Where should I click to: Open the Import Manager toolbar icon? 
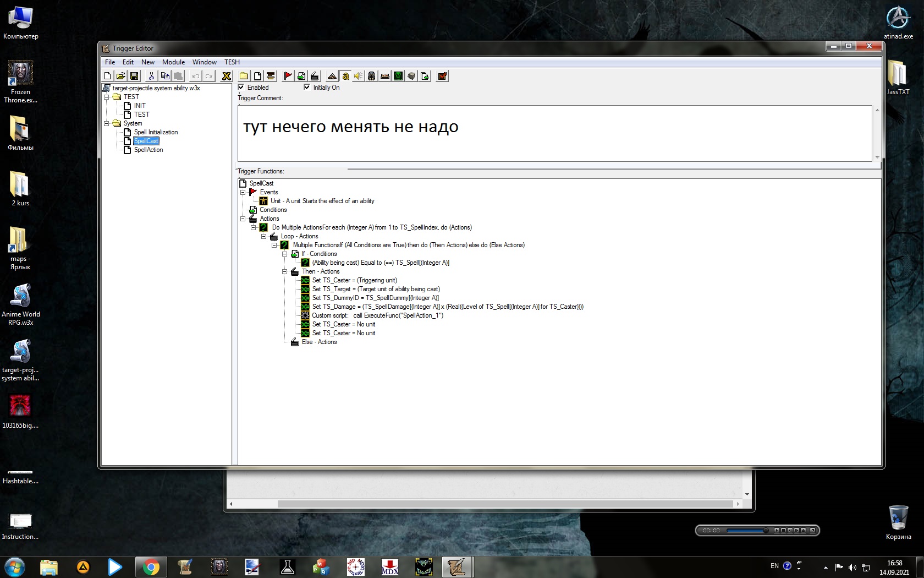[x=424, y=76]
